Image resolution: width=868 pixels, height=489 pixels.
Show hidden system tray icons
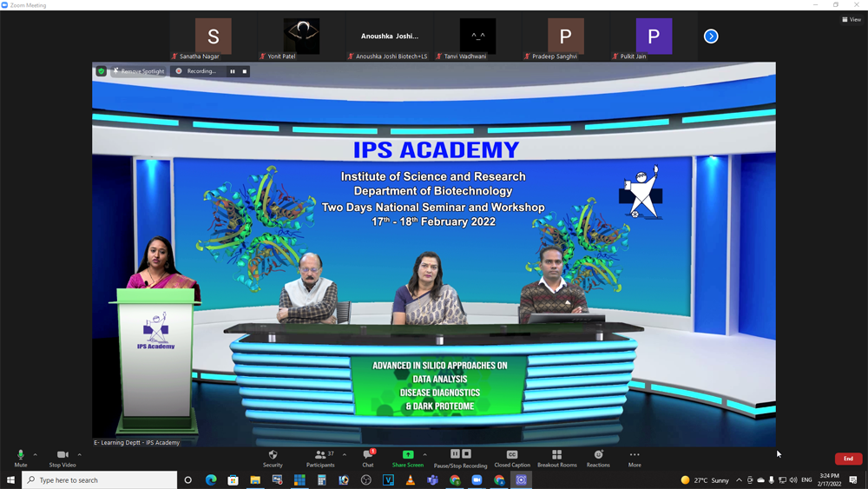[739, 480]
